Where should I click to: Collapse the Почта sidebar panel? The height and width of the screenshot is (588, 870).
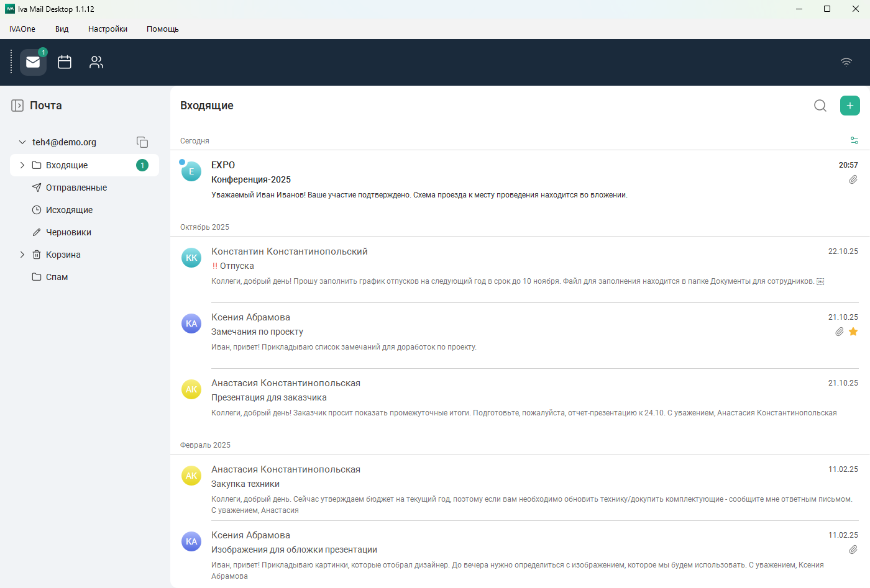(x=17, y=106)
